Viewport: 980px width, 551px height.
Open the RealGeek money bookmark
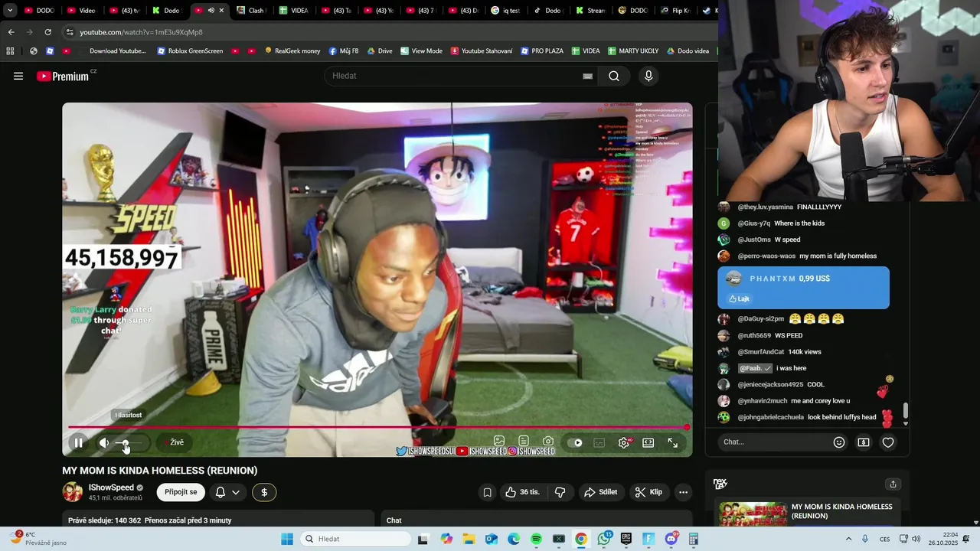(292, 51)
